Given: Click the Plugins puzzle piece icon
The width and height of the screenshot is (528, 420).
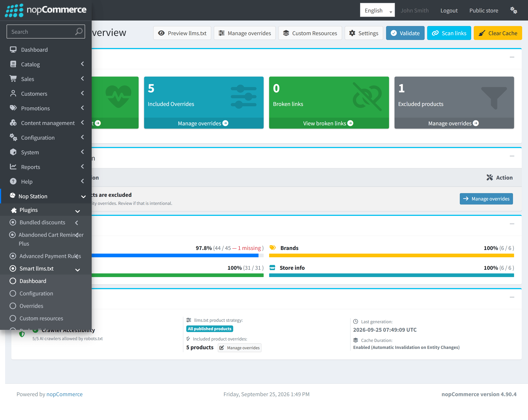Looking at the screenshot, I should pos(14,210).
